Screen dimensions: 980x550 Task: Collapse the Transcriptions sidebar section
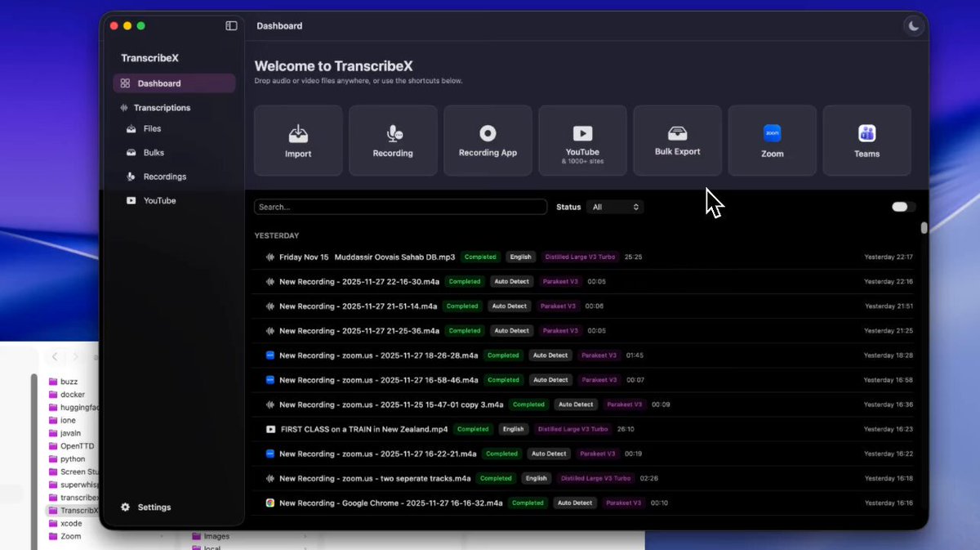point(162,108)
